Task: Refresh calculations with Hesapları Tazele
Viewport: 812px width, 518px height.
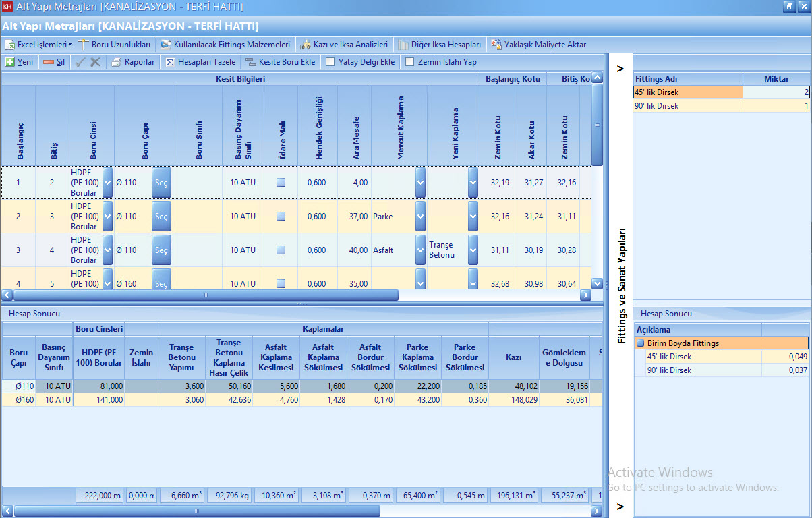Action: (x=200, y=62)
